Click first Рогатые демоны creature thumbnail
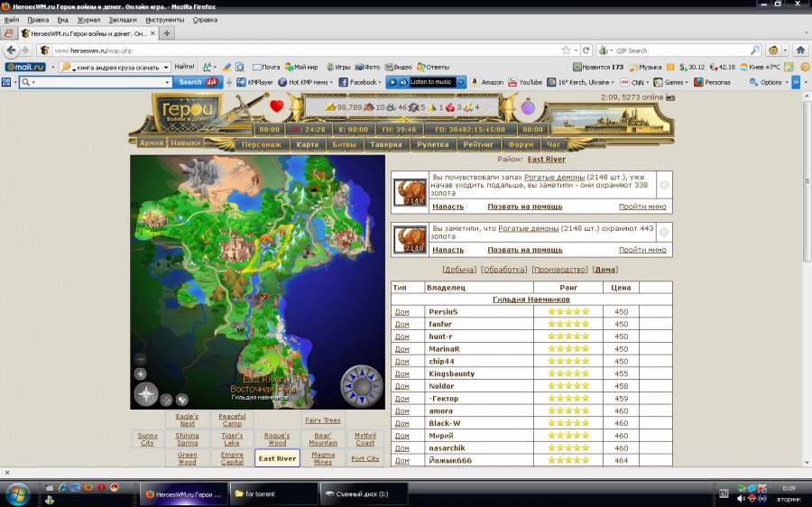 pyautogui.click(x=410, y=193)
